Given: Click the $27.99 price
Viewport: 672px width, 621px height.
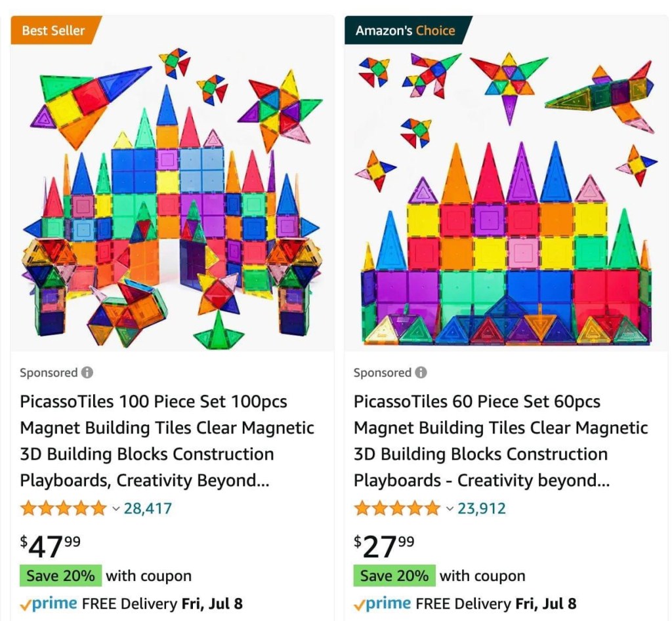Looking at the screenshot, I should (384, 546).
